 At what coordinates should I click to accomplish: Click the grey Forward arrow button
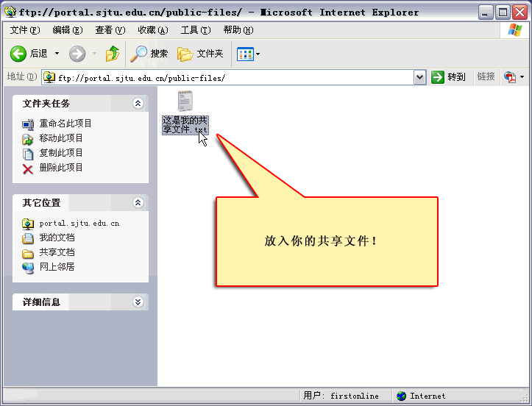coord(77,54)
